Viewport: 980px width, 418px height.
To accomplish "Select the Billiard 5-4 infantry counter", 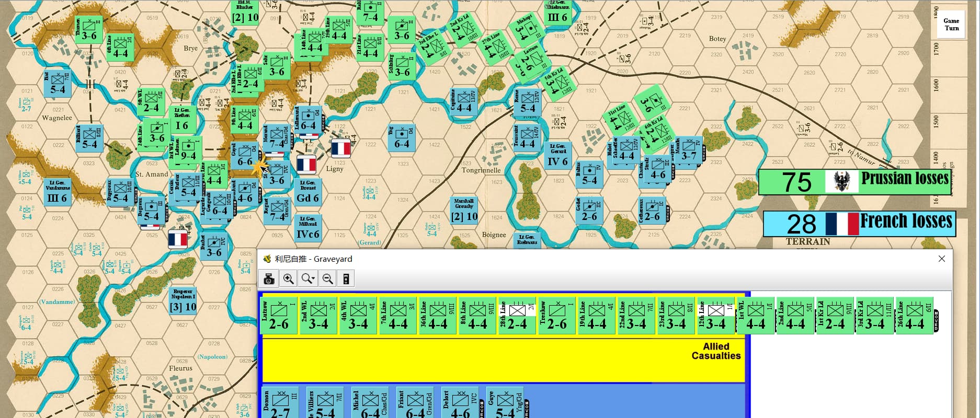I will pyautogui.click(x=89, y=138).
